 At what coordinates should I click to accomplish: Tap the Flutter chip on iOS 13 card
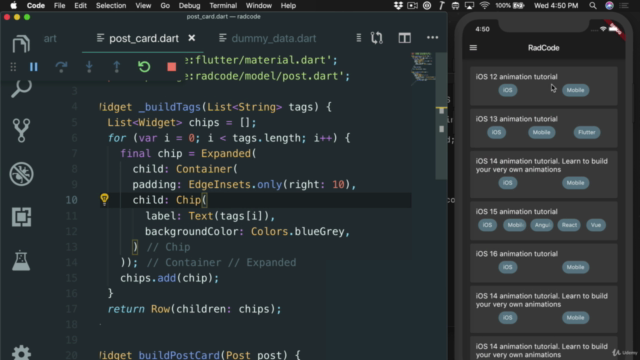point(587,132)
